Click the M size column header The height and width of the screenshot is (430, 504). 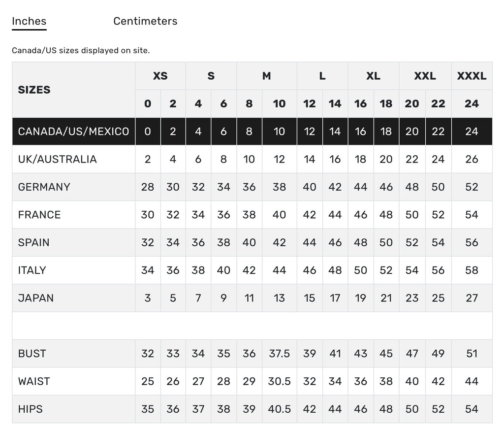(x=267, y=76)
